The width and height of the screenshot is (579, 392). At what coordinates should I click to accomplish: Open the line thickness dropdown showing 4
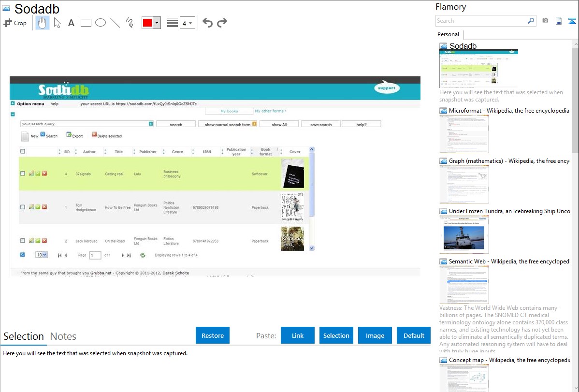tap(188, 23)
